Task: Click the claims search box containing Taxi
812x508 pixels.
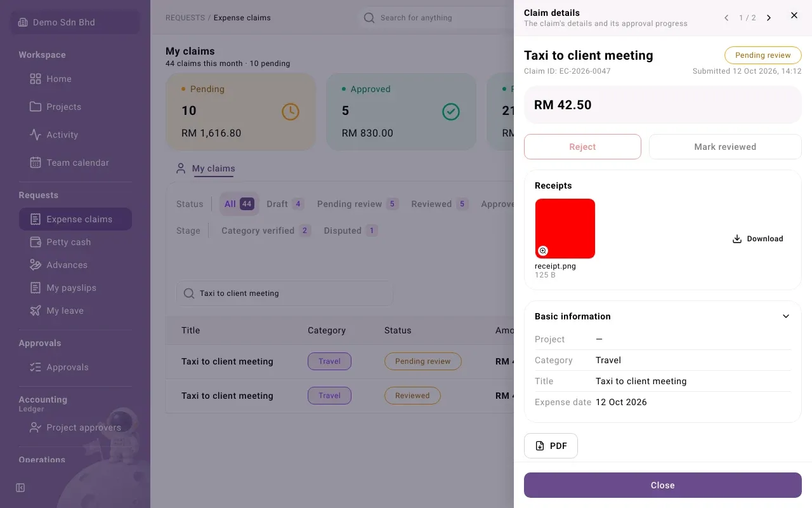Action: [x=285, y=293]
